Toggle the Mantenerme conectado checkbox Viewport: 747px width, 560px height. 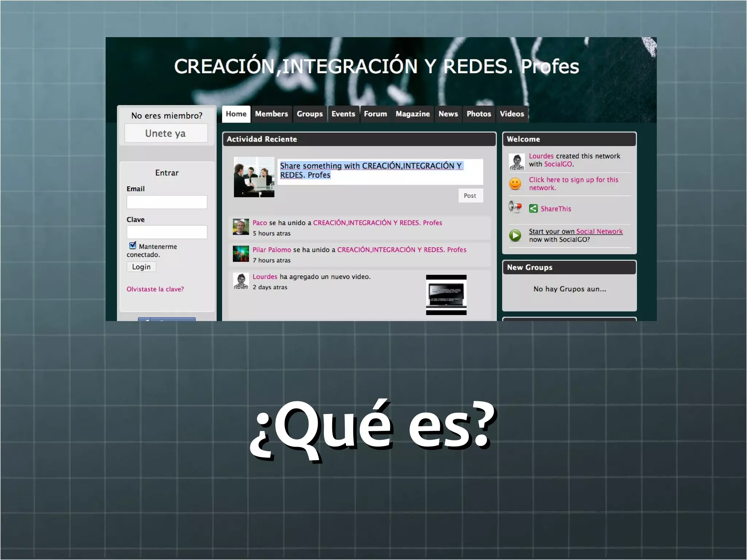[x=133, y=245]
